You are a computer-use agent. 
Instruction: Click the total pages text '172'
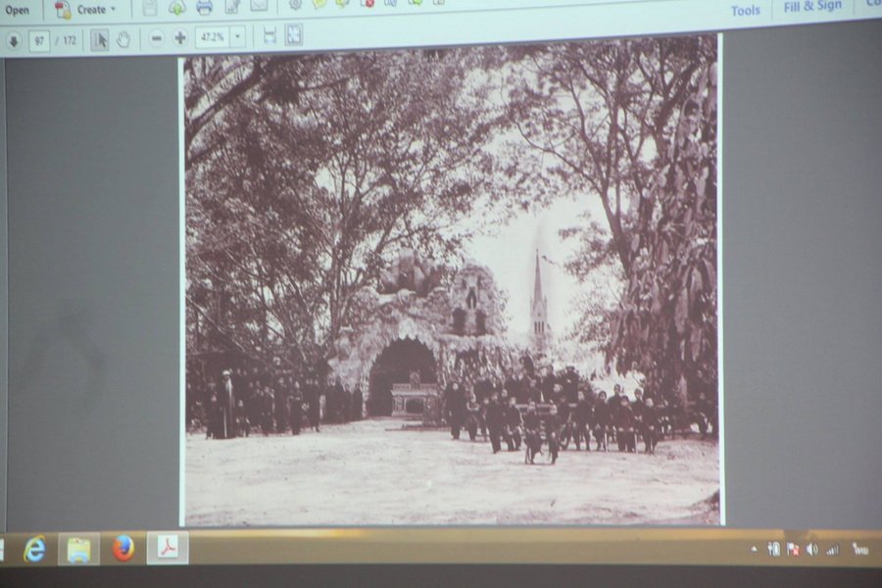pyautogui.click(x=70, y=40)
